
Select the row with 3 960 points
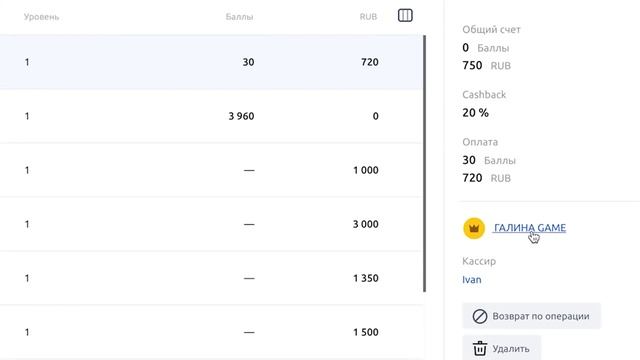(x=211, y=116)
